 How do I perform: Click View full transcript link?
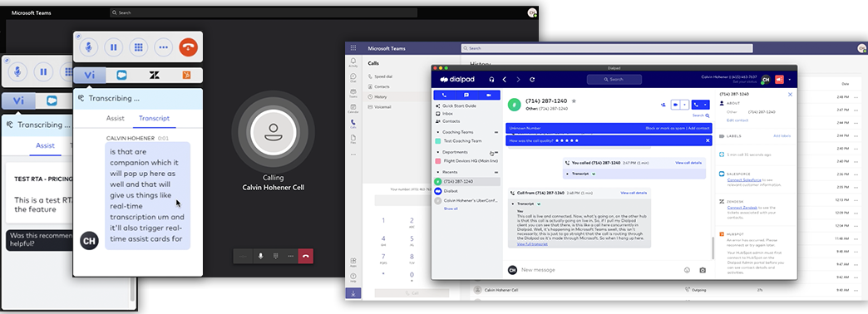coord(532,243)
